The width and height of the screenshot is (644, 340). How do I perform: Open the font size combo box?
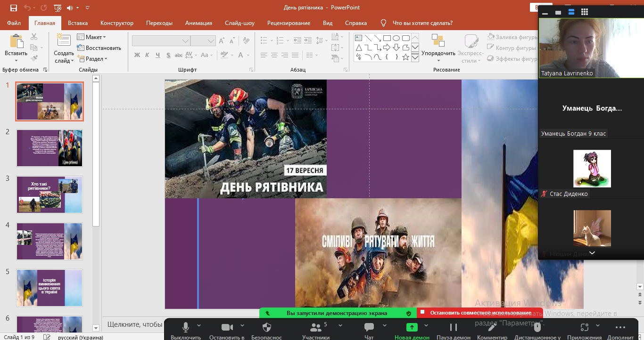coord(203,41)
